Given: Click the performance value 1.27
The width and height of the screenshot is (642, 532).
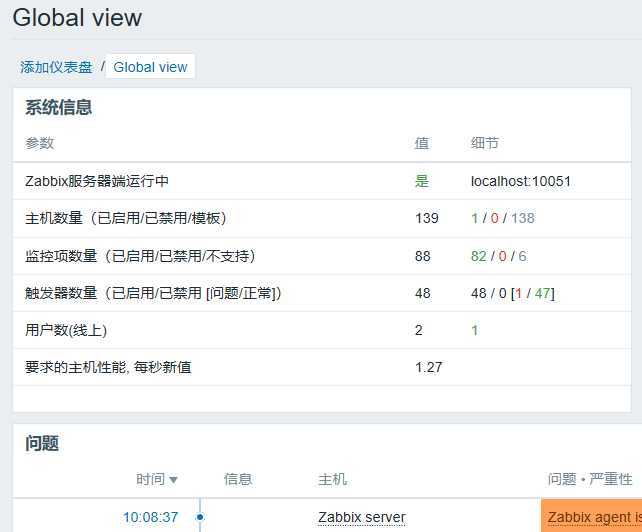Looking at the screenshot, I should [429, 367].
